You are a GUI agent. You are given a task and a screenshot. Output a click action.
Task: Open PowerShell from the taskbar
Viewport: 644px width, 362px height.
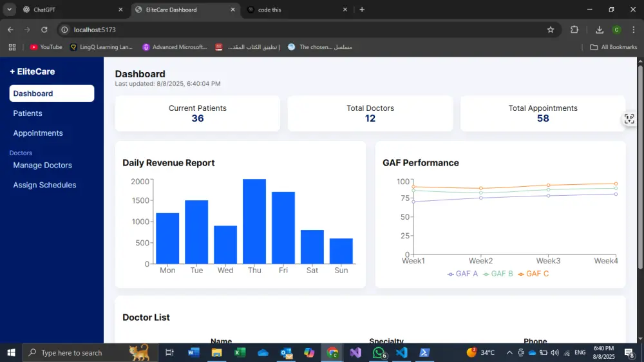pos(424,352)
